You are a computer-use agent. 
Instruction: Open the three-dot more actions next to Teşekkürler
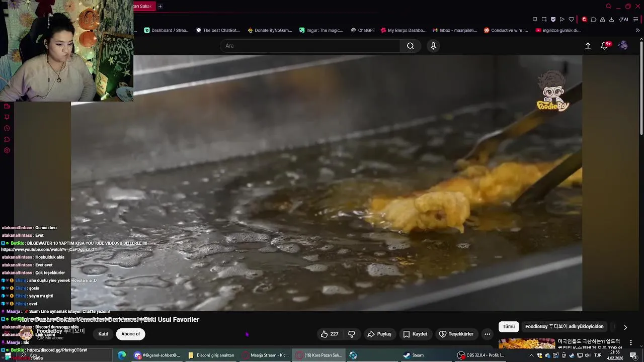tap(487, 334)
